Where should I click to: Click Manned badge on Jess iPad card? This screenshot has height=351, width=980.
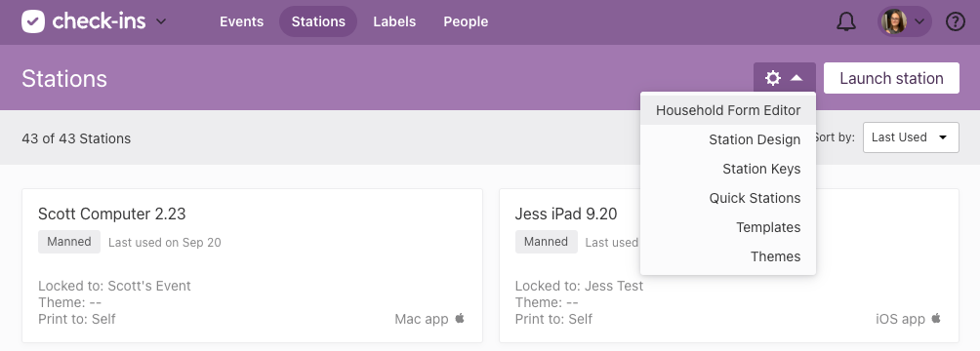point(547,242)
